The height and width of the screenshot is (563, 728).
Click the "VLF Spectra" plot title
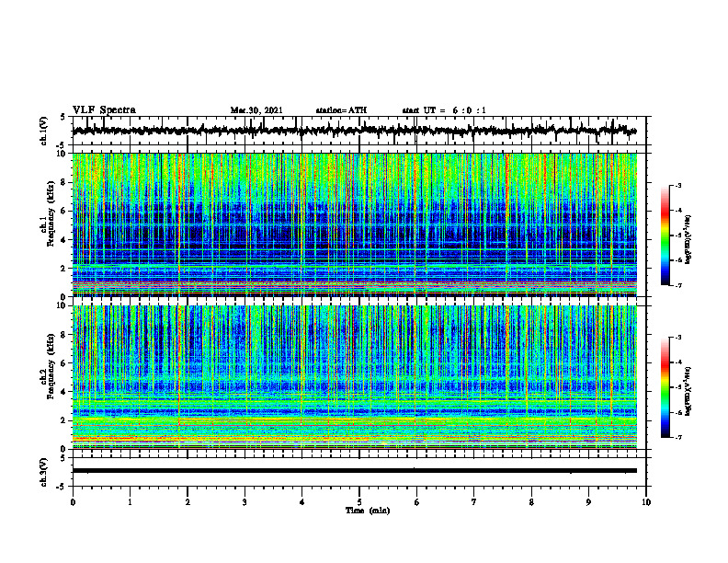[104, 109]
